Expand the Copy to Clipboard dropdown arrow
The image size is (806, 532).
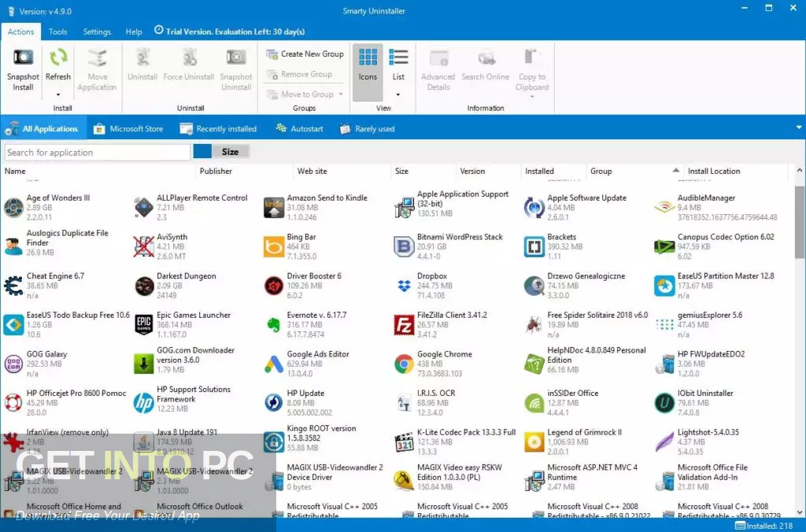click(532, 97)
